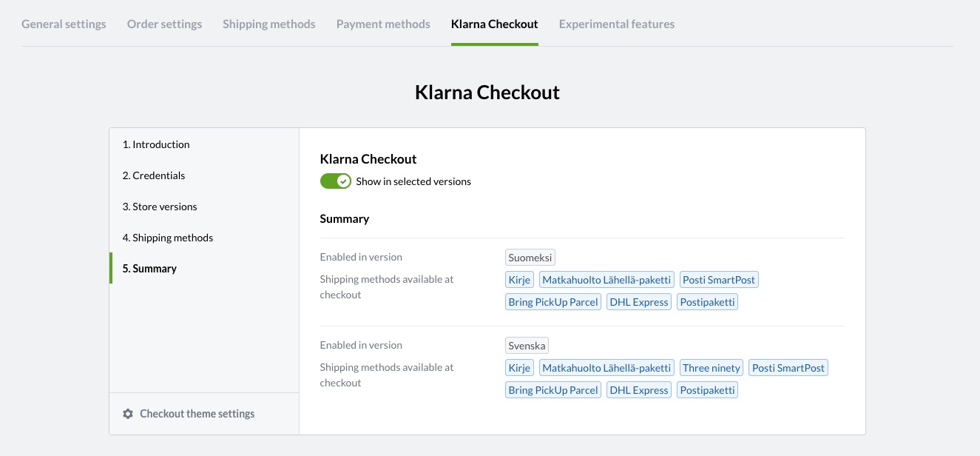
Task: Click the gear icon beside Checkout theme settings
Action: [128, 414]
